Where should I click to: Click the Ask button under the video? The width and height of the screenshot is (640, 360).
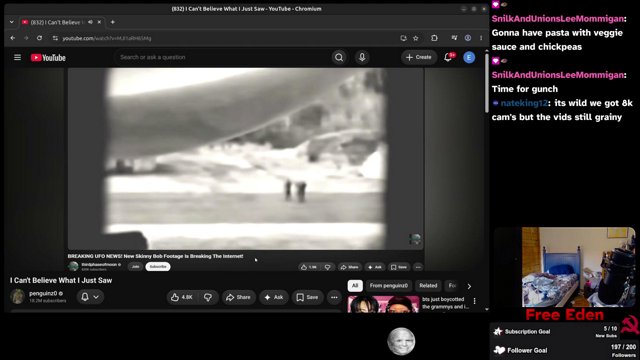pos(274,297)
